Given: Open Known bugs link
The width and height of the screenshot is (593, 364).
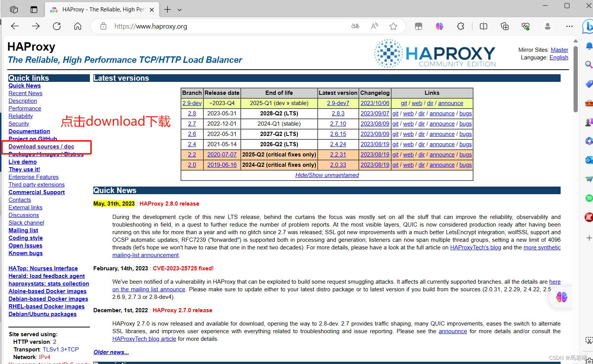Looking at the screenshot, I should point(26,253).
